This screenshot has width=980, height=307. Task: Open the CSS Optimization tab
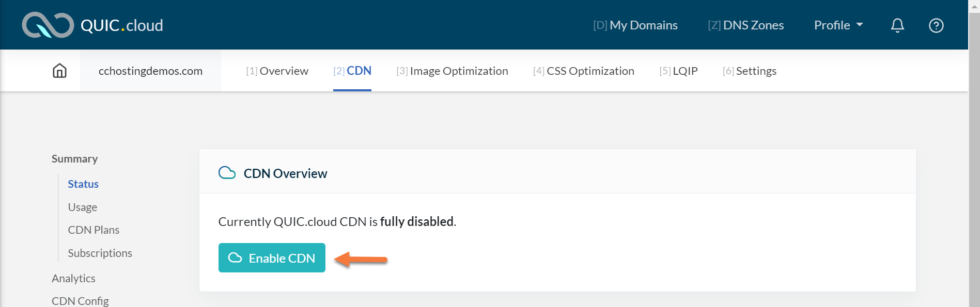[x=584, y=71]
